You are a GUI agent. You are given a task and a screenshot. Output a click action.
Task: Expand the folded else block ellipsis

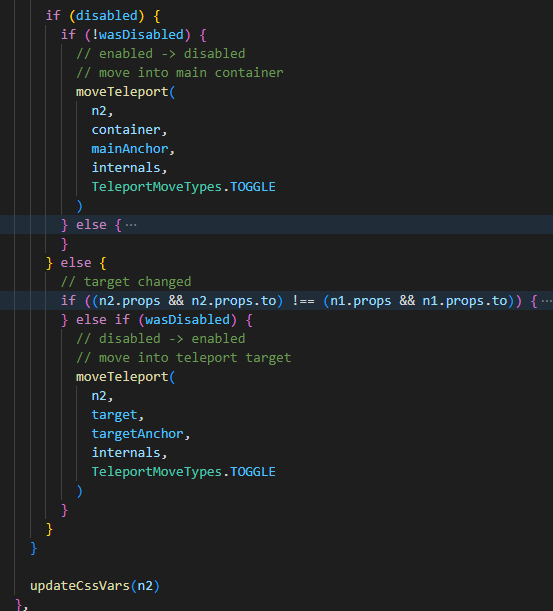pos(131,225)
